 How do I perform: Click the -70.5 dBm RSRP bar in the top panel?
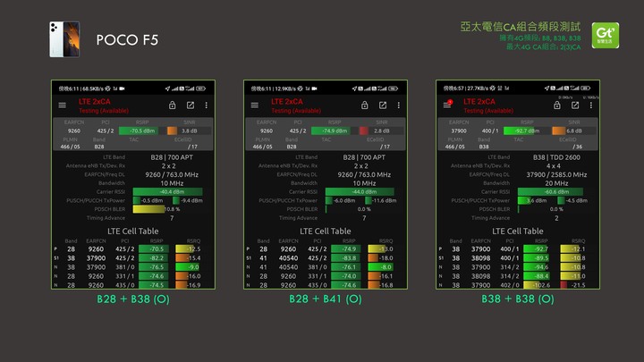tap(139, 130)
